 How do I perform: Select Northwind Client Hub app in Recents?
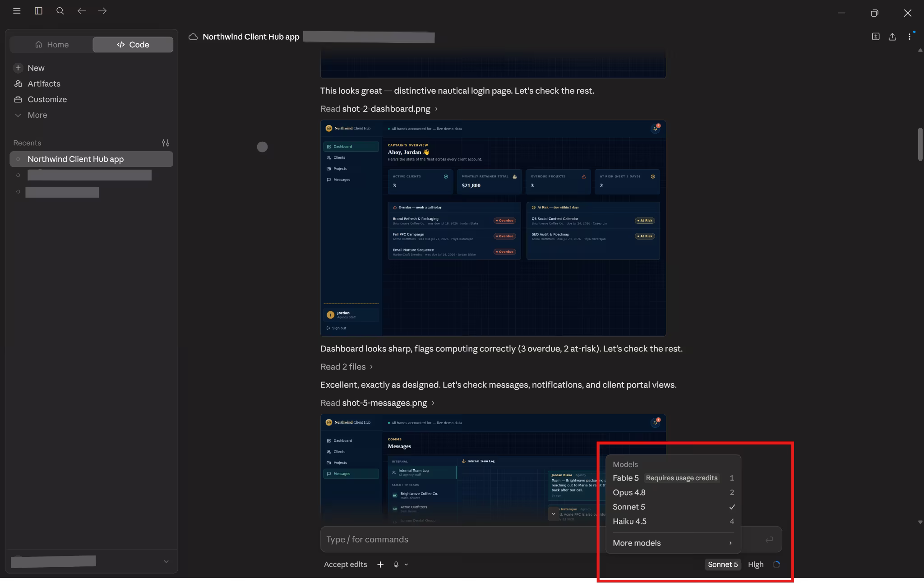click(x=91, y=159)
